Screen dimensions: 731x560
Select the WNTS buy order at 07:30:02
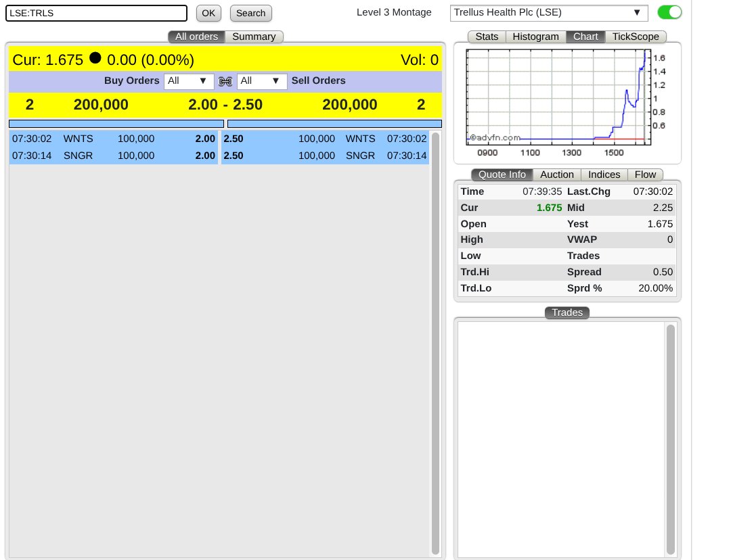(114, 139)
